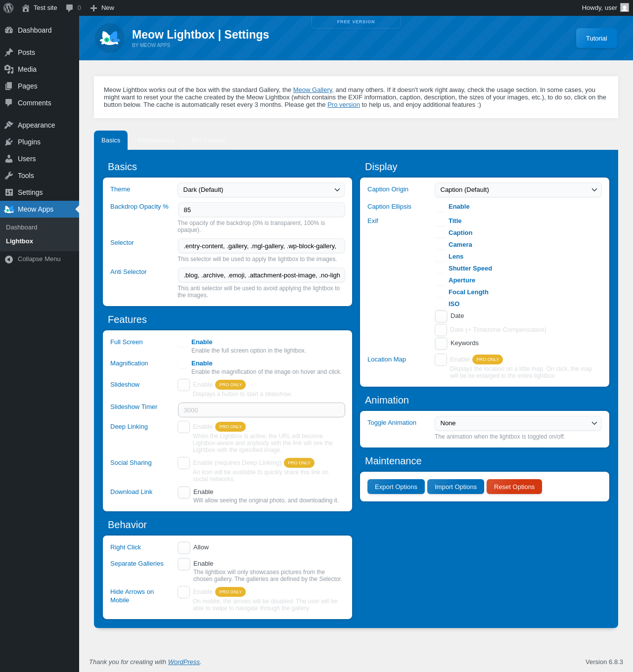The height and width of the screenshot is (672, 633).
Task: Click the plus icon beside New
Action: tap(93, 8)
